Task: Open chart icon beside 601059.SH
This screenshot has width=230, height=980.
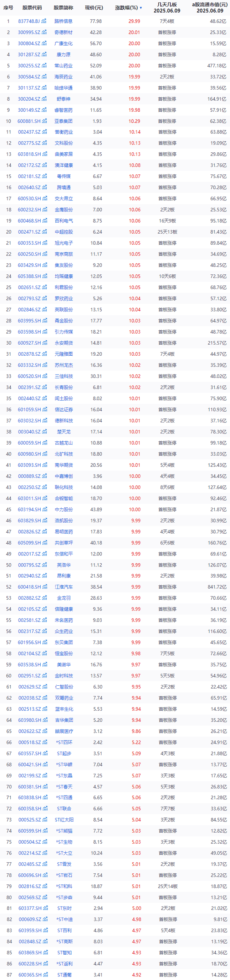Action: [x=45, y=409]
